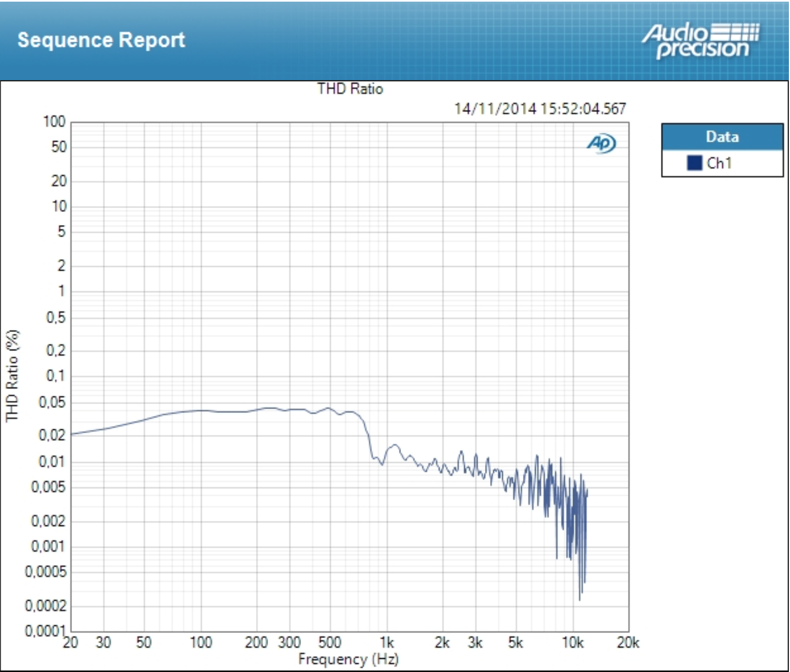Click the timestamp 14/11/2014 15:52:04.567
The image size is (790, 672).
[x=540, y=109]
